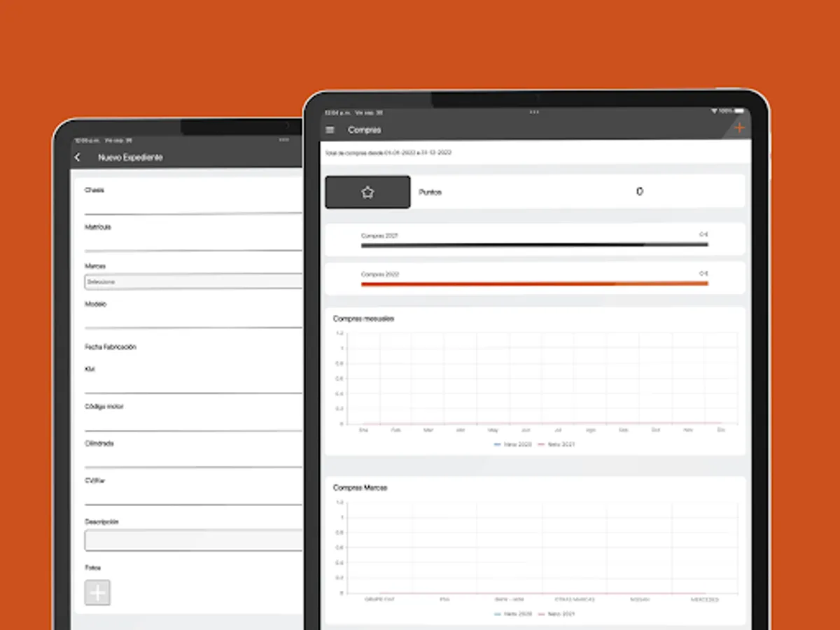Select the Fecha Fabricación label
This screenshot has width=840, height=630.
click(x=111, y=347)
